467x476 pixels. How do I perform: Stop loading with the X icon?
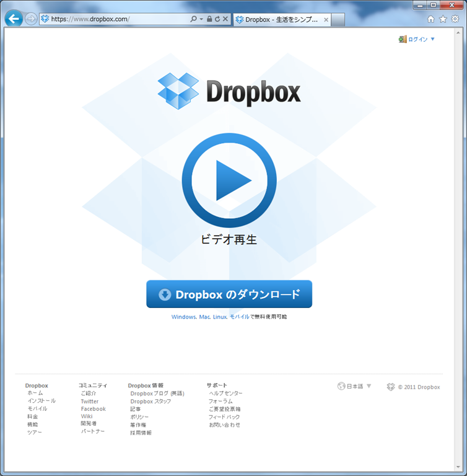click(x=225, y=19)
